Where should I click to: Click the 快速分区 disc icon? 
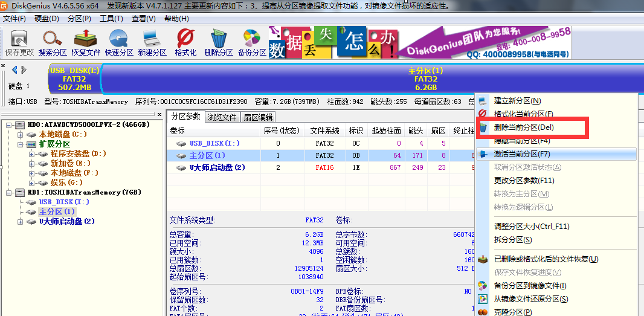(x=118, y=39)
